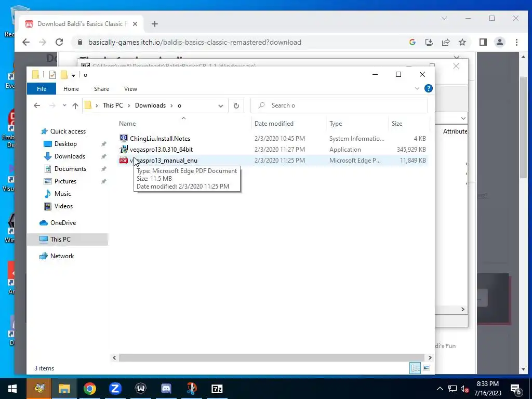Expand Explorer ribbon chevron
Image resolution: width=532 pixels, height=399 pixels.
pyautogui.click(x=417, y=88)
